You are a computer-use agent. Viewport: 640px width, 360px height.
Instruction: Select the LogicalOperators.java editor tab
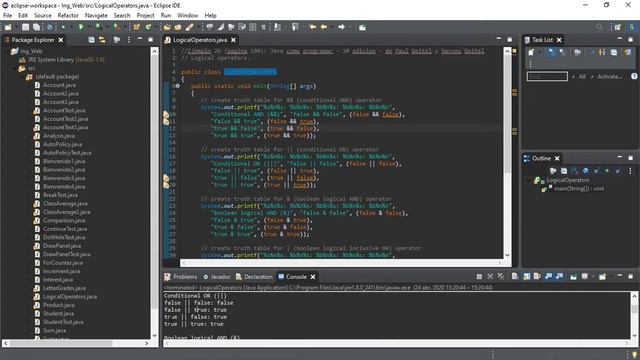click(x=200, y=40)
